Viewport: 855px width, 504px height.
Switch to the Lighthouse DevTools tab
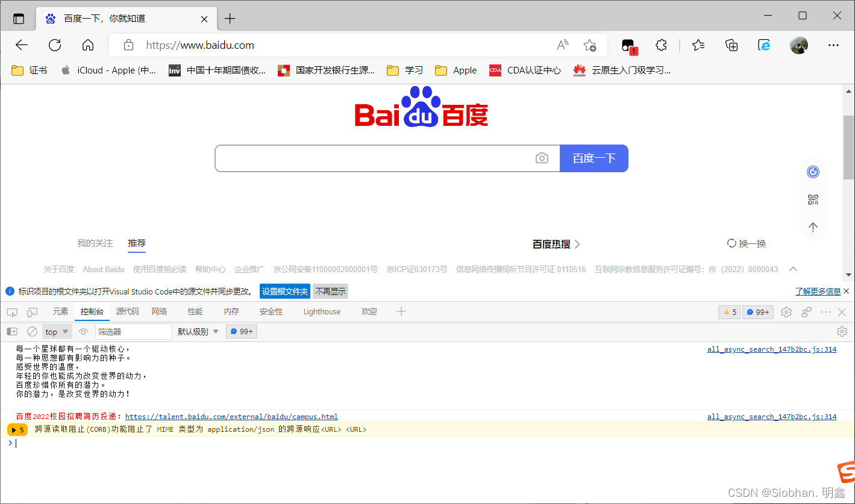322,312
